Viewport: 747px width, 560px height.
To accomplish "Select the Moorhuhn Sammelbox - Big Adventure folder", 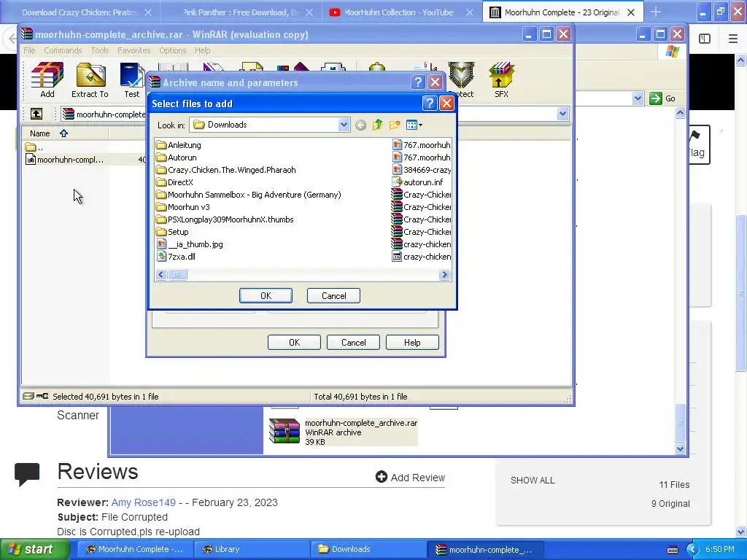I will click(249, 195).
